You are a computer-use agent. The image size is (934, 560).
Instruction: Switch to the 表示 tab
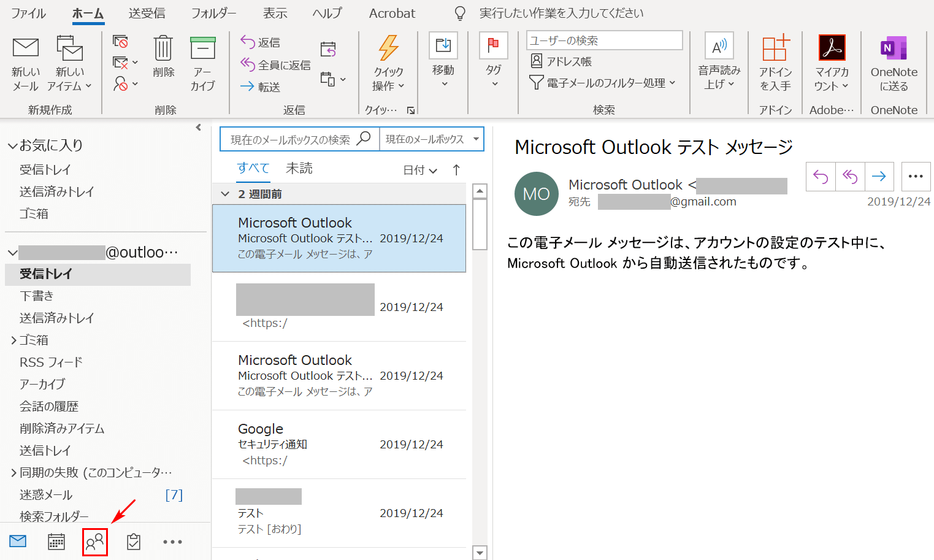[x=275, y=13]
